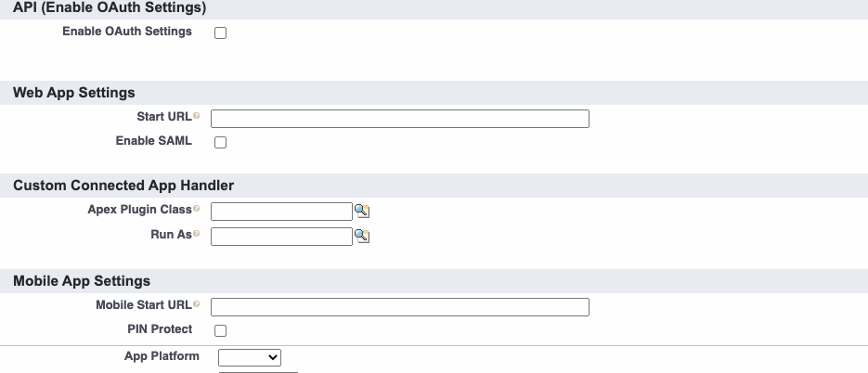868x373 pixels.
Task: Show help bubble next to Run As
Action: [196, 234]
